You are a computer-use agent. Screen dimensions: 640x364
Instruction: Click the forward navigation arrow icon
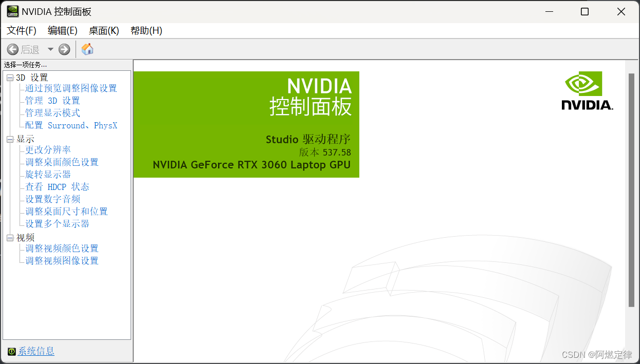pos(64,49)
